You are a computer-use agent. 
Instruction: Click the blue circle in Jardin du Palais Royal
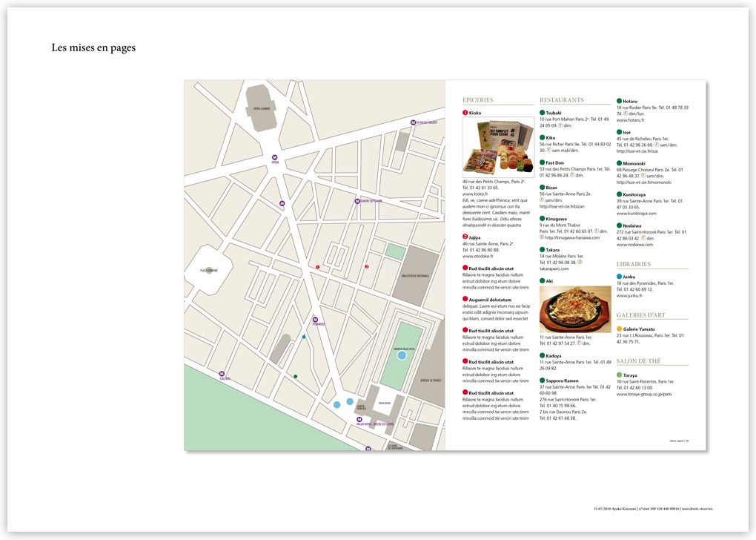coord(402,355)
